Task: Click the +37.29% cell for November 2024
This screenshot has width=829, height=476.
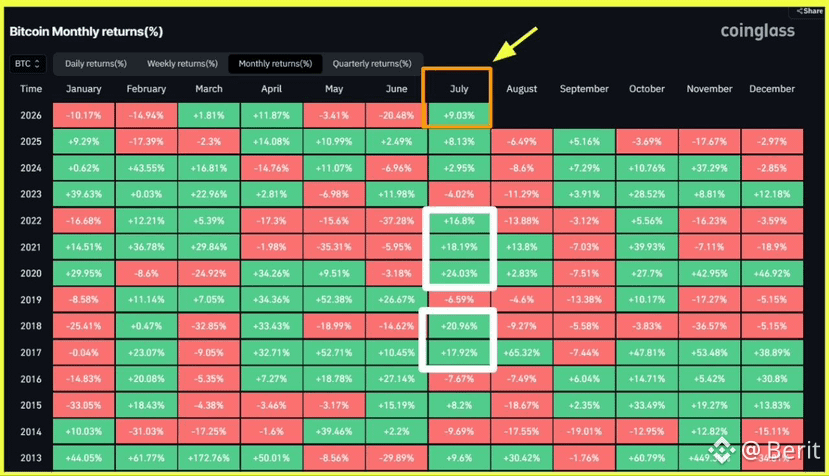Action: (x=709, y=168)
